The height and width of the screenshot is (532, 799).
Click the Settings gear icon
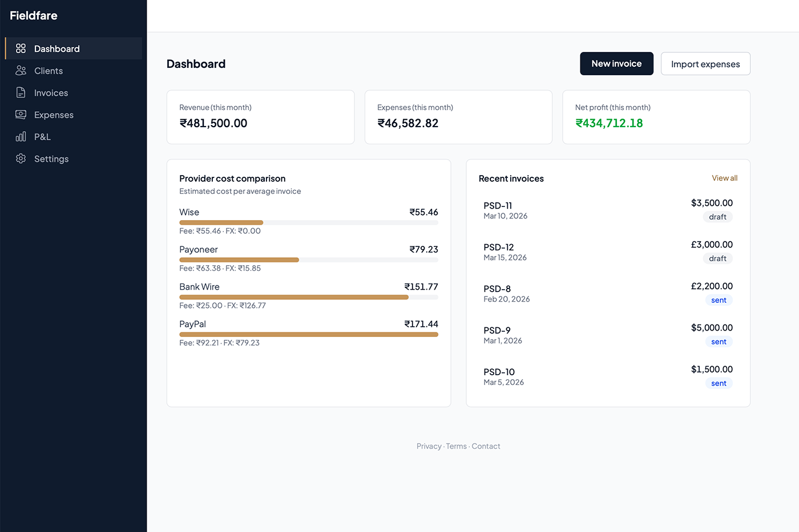click(21, 159)
